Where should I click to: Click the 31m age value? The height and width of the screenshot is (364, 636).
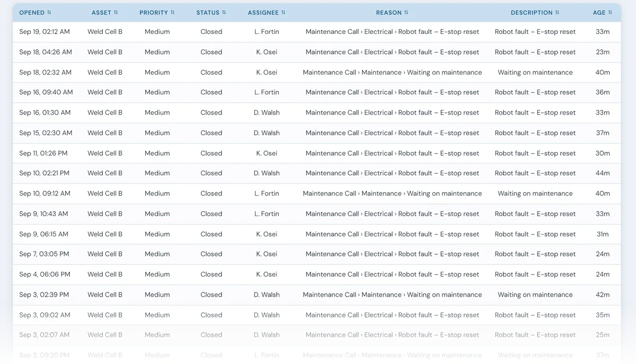click(x=603, y=234)
